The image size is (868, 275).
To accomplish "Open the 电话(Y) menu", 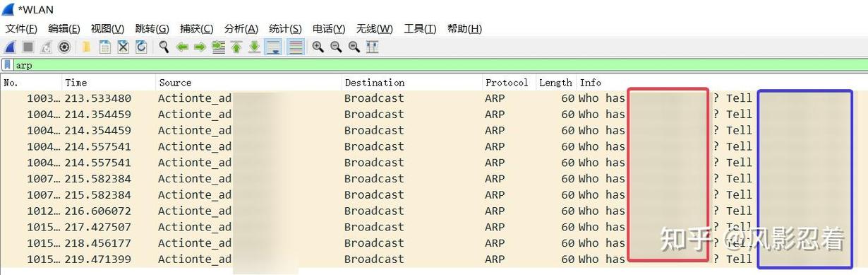I will pos(329,29).
